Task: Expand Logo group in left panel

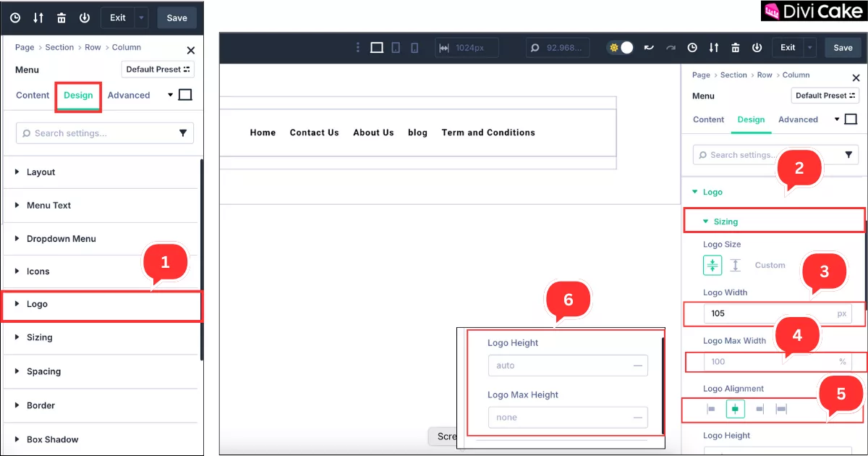Action: point(101,305)
